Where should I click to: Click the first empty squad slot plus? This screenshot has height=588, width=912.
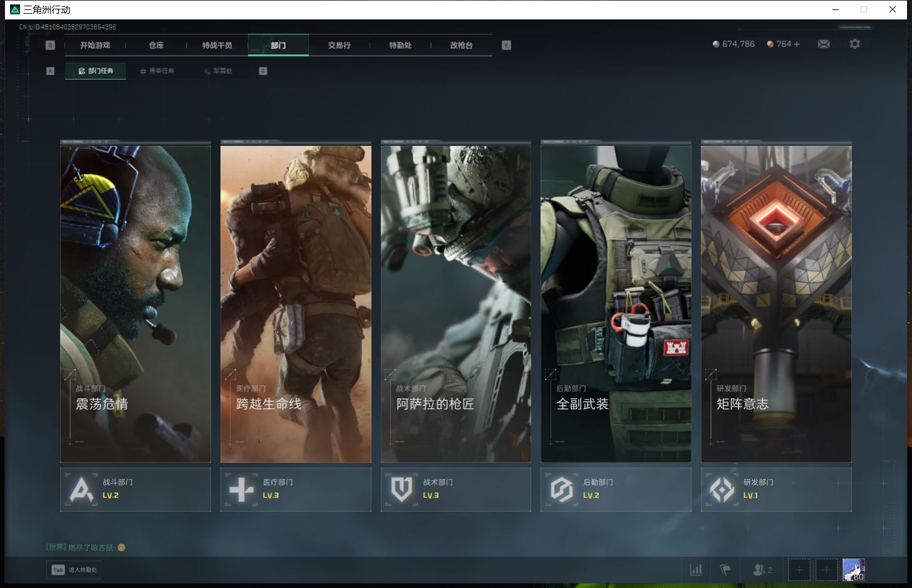tap(799, 570)
